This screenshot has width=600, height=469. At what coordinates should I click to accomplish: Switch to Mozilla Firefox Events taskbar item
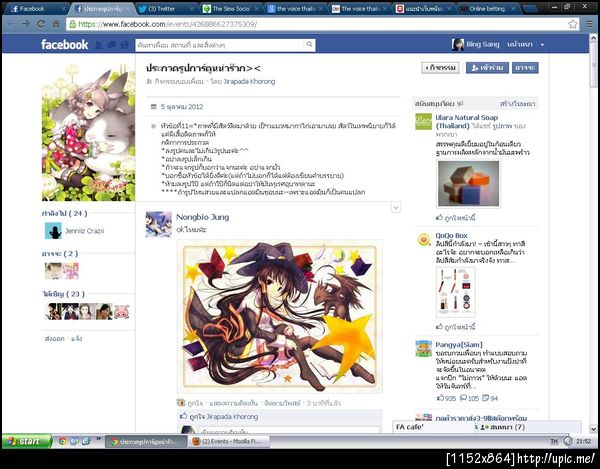click(x=228, y=441)
